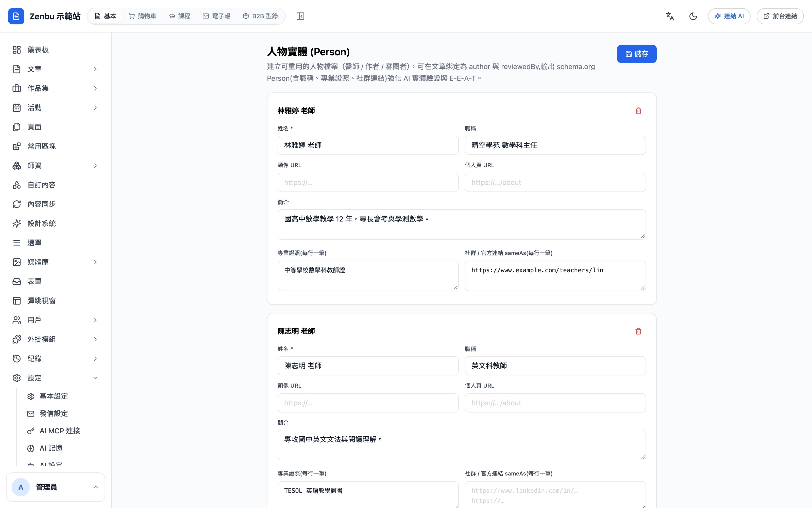This screenshot has width=812, height=508.
Task: Expand the 紀錄 sidebar section
Action: pyautogui.click(x=56, y=359)
